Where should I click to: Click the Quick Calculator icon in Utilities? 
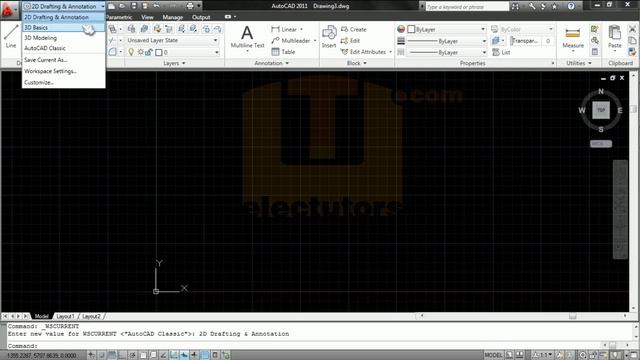tap(595, 52)
